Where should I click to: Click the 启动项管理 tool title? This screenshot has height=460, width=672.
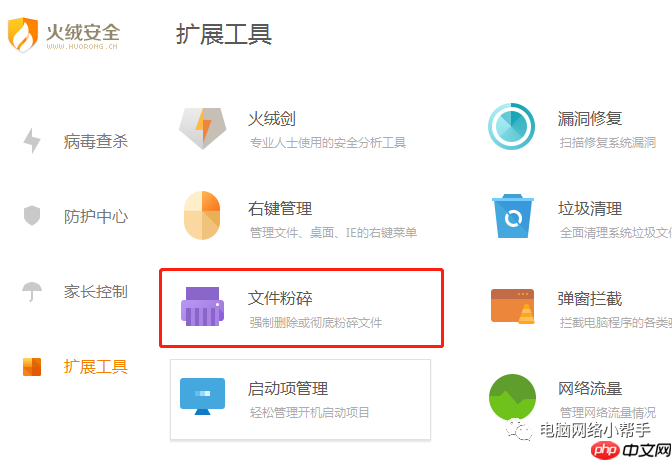coord(288,388)
